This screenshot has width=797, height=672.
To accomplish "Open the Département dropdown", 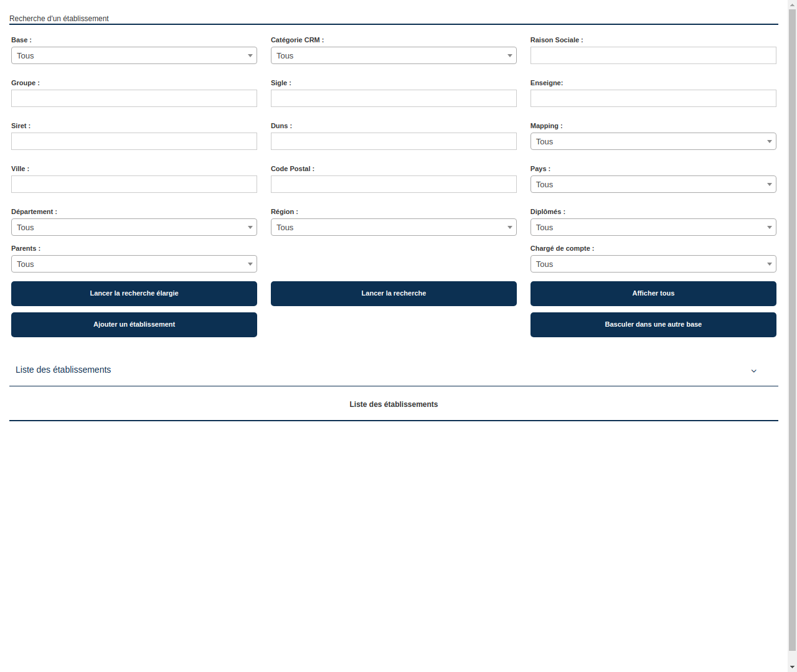I will point(134,227).
